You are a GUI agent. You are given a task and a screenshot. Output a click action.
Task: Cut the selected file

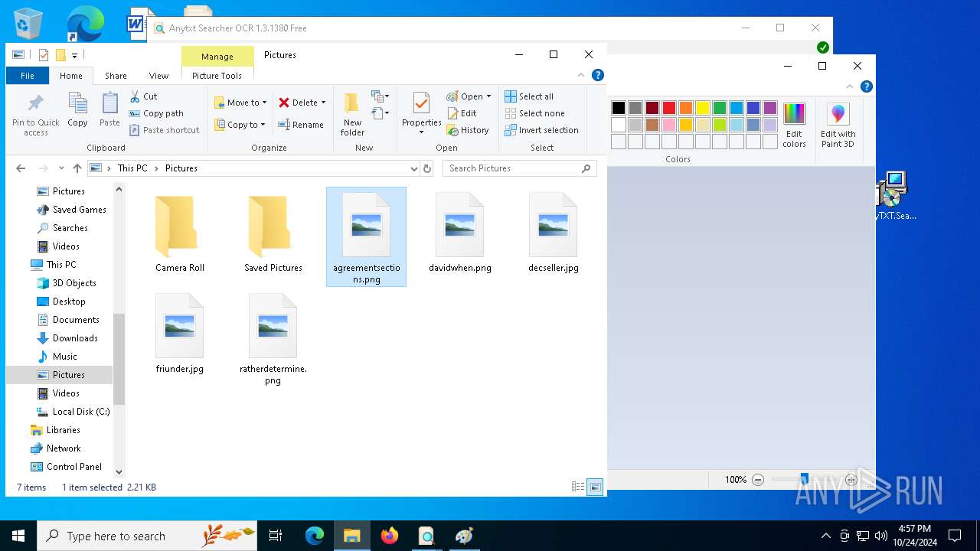(x=143, y=96)
